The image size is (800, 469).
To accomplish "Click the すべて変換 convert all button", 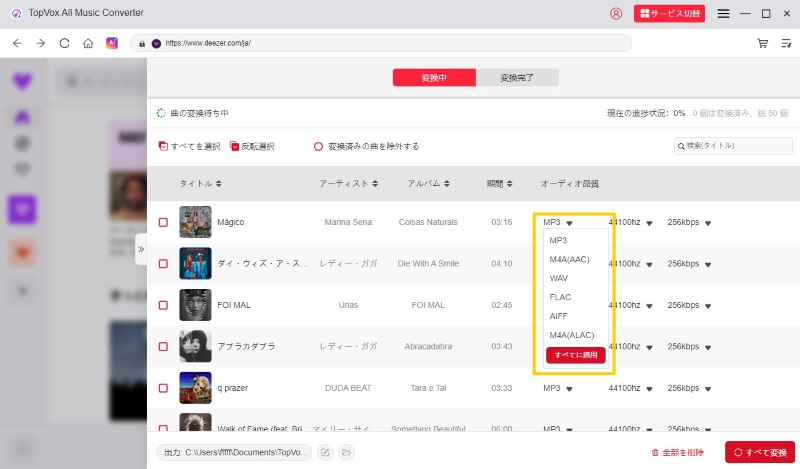I will tap(760, 452).
